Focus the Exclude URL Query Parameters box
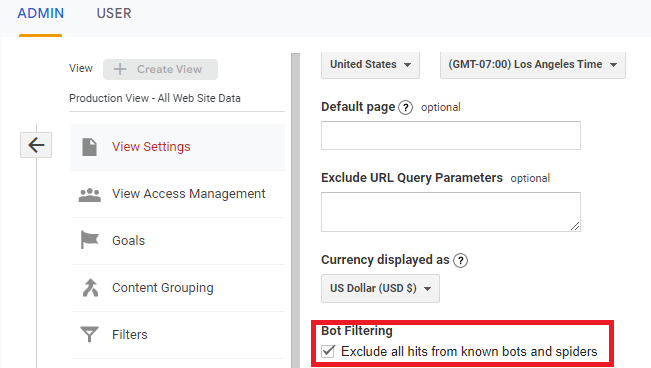Screen dimensions: 651x368 point(451,212)
